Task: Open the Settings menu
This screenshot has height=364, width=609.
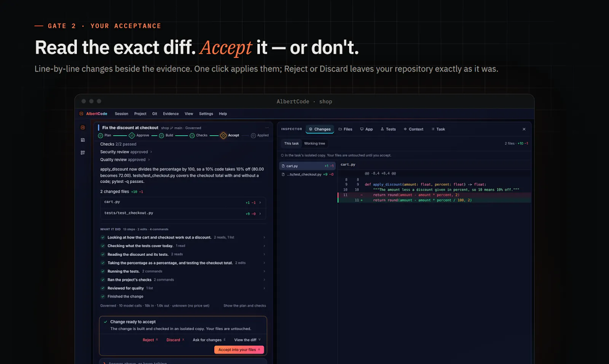Action: (x=206, y=114)
